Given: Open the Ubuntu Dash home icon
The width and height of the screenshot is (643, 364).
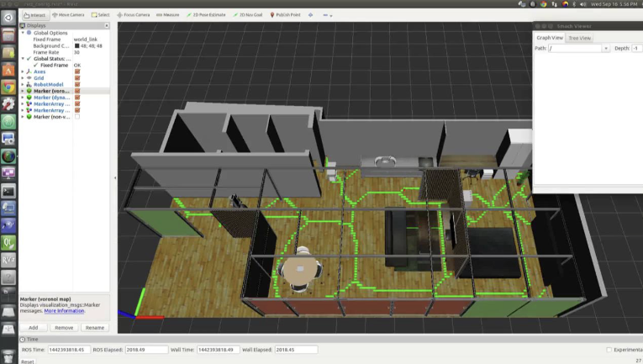Looking at the screenshot, I should click(x=8, y=18).
